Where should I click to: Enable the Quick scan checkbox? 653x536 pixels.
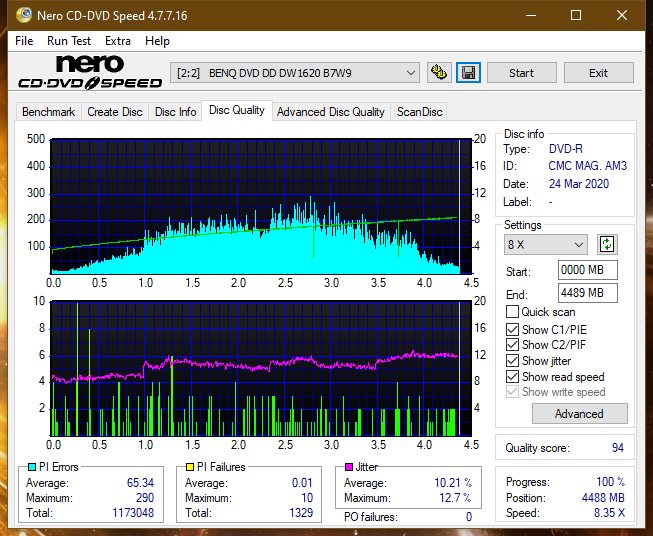pyautogui.click(x=512, y=312)
